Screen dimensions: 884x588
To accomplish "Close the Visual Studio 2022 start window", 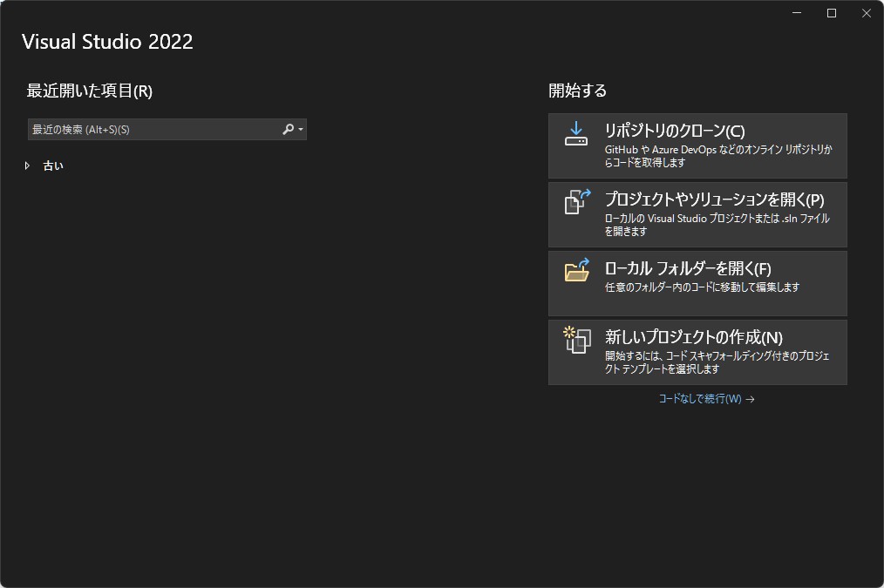I will [x=867, y=13].
